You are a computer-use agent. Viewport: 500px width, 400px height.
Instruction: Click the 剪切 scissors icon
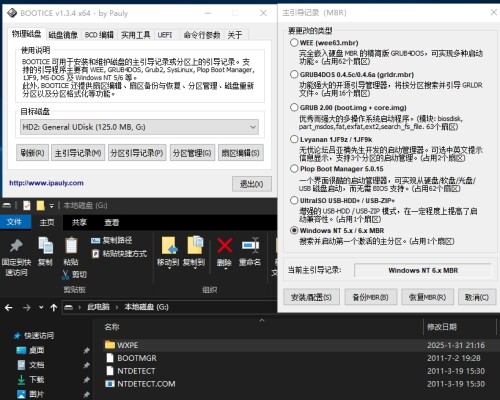coord(66,275)
